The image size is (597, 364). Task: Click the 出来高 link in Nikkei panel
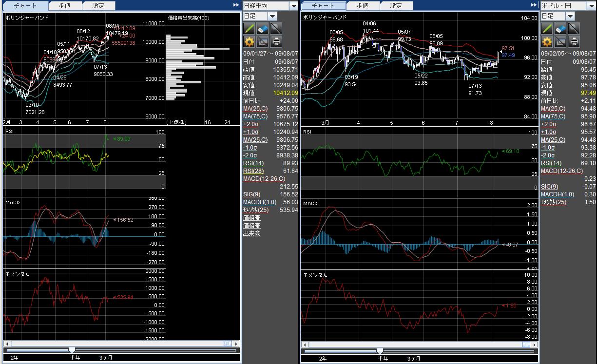[251, 233]
